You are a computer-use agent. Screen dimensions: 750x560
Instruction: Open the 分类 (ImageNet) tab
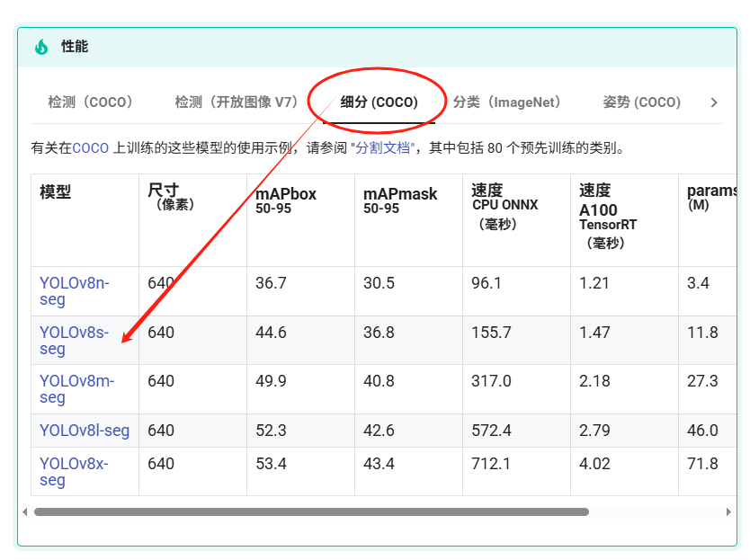point(506,102)
